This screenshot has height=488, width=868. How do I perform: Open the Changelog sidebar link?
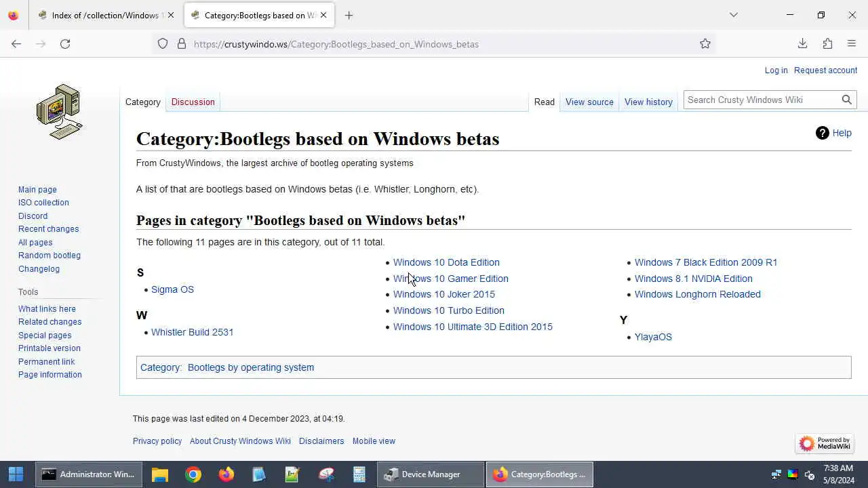(x=39, y=269)
